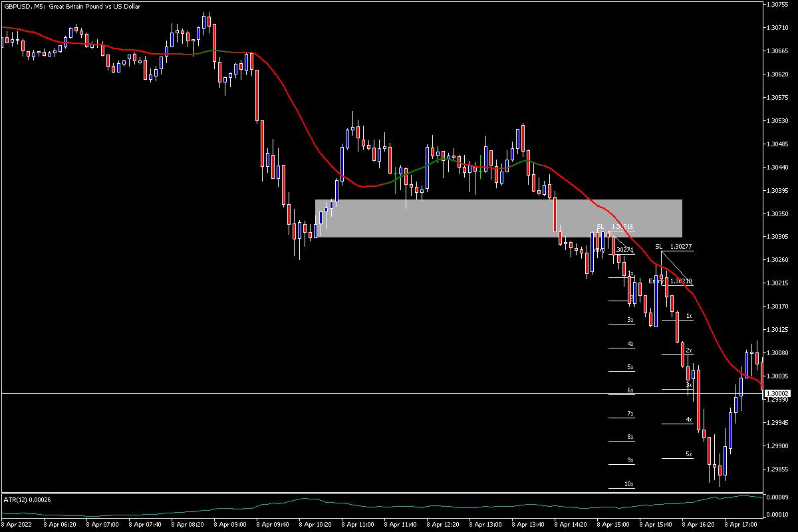The image size is (798, 532).
Task: Click the current price tag 1.30002
Action: 776,394
